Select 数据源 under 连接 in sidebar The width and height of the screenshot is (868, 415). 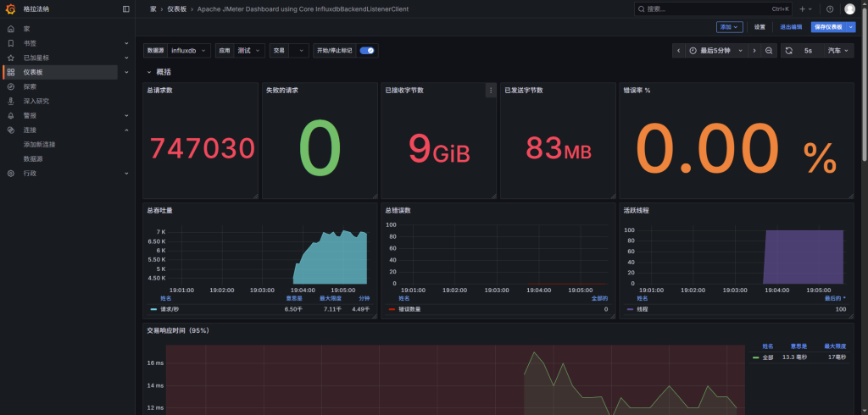point(33,158)
